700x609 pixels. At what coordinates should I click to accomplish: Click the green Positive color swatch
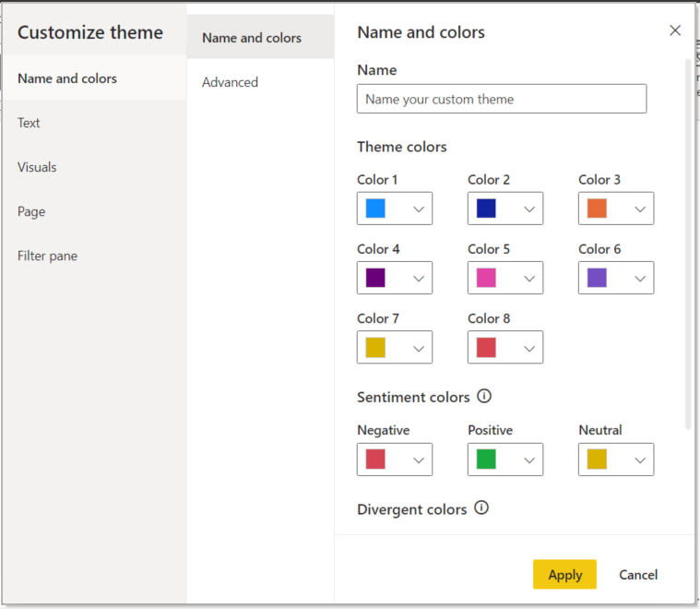pyautogui.click(x=486, y=459)
